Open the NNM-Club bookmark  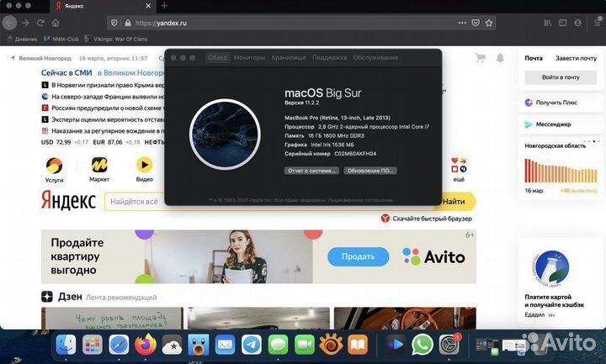[61, 39]
